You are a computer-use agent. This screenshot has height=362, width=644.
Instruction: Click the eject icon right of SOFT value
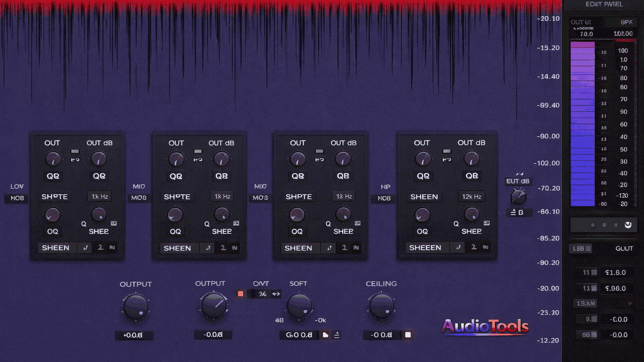click(x=337, y=335)
